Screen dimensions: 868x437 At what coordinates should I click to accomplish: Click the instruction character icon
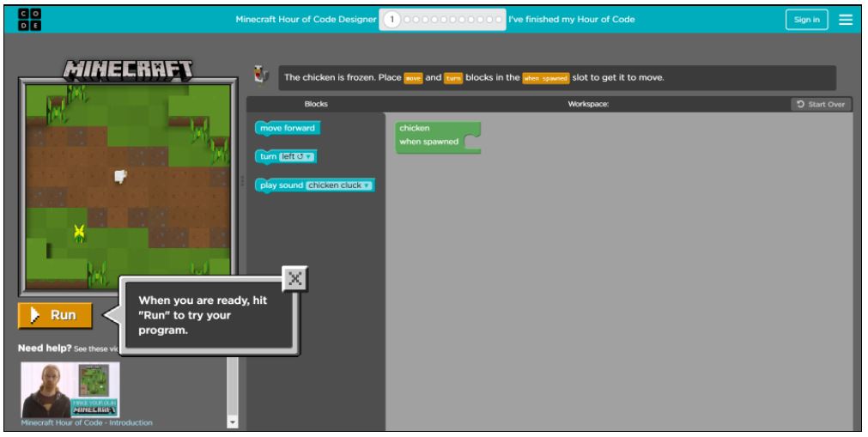261,76
